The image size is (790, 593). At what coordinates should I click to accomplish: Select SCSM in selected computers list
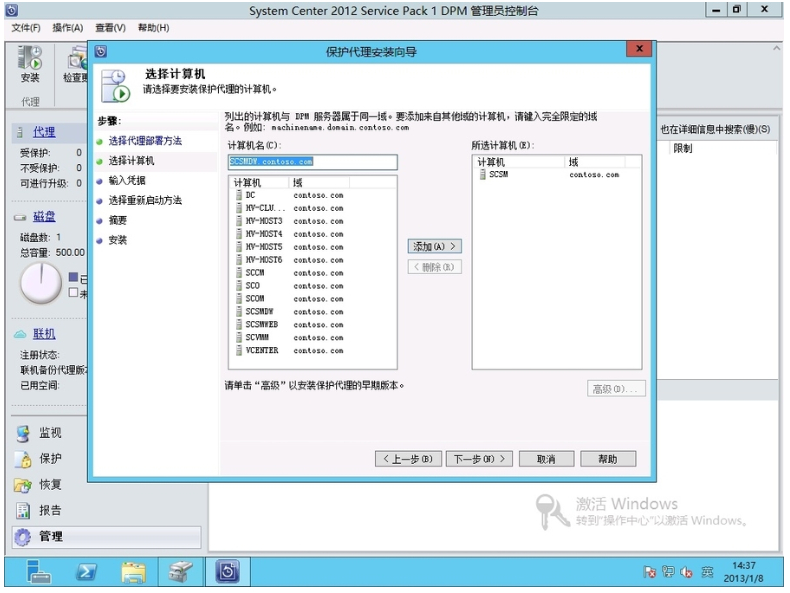[x=557, y=174]
